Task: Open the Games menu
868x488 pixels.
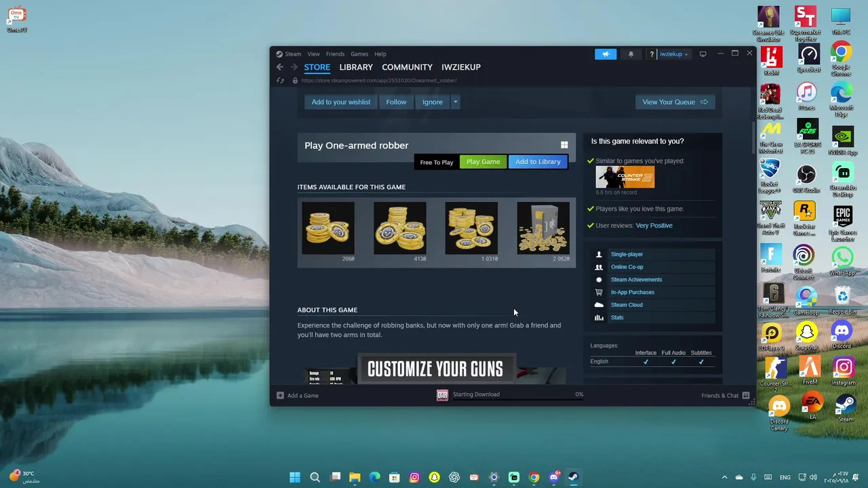Action: [359, 54]
